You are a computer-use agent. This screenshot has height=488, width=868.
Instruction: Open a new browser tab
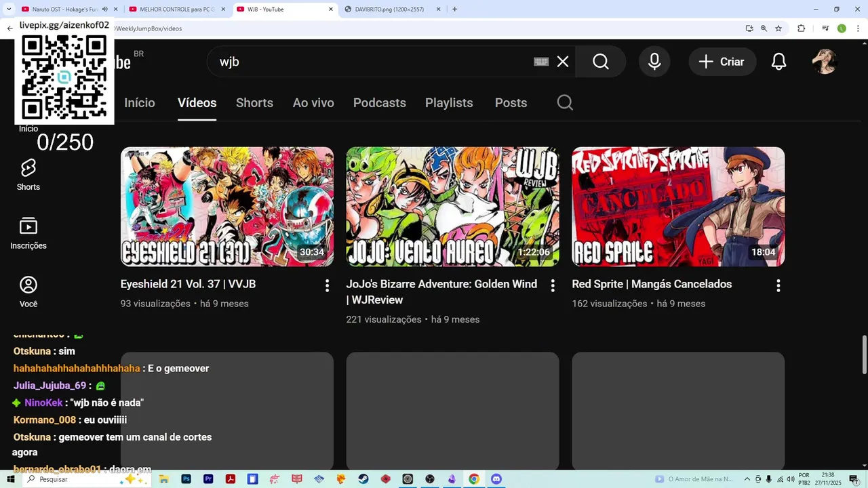click(454, 9)
